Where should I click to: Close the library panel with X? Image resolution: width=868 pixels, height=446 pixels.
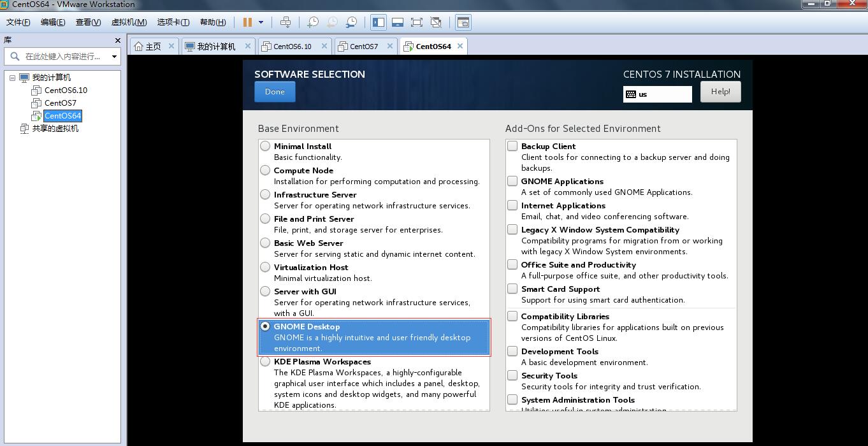[117, 40]
